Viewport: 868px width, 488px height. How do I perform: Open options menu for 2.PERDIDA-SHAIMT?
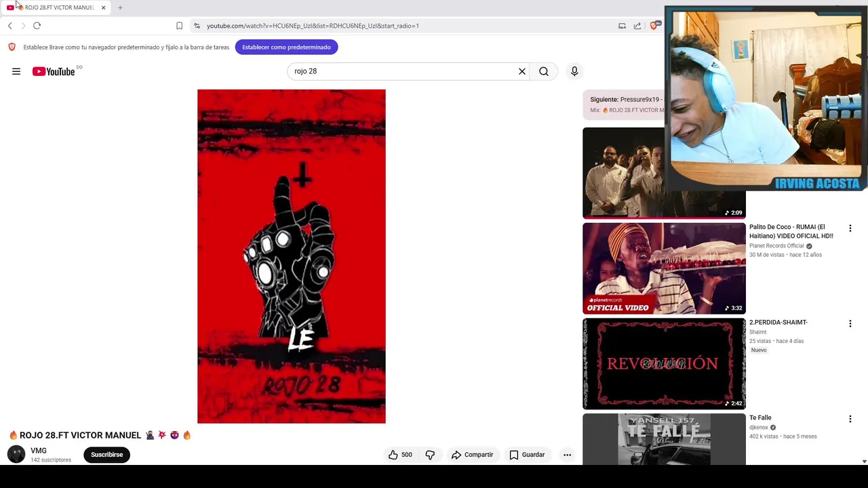850,324
